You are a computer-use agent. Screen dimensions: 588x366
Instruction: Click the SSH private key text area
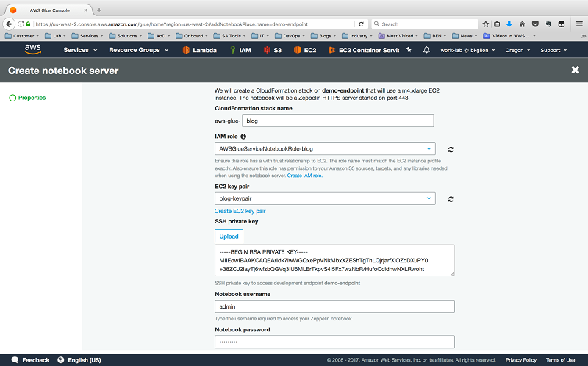click(x=334, y=260)
